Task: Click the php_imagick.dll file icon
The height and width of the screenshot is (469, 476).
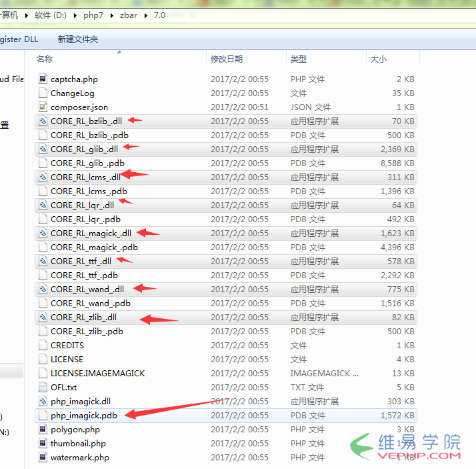Action: (43, 401)
